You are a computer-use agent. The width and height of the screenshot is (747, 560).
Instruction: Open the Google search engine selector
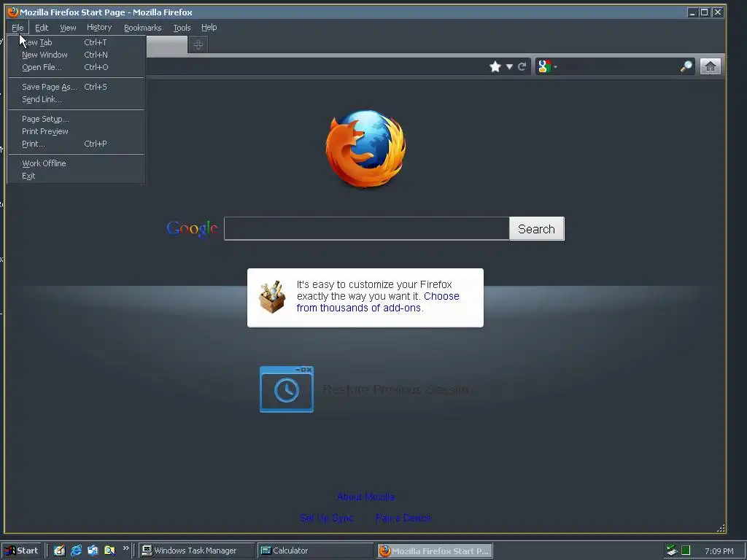pyautogui.click(x=547, y=66)
